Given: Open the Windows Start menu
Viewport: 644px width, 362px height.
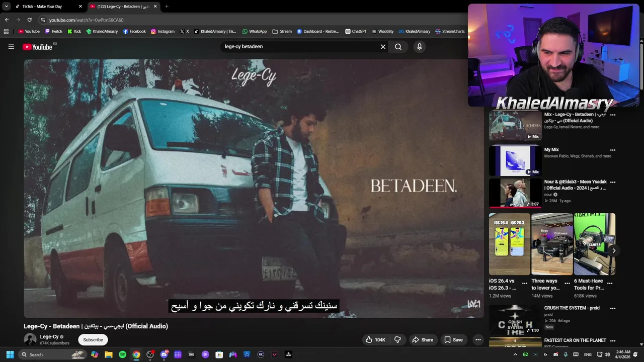Looking at the screenshot, I should (x=10, y=354).
